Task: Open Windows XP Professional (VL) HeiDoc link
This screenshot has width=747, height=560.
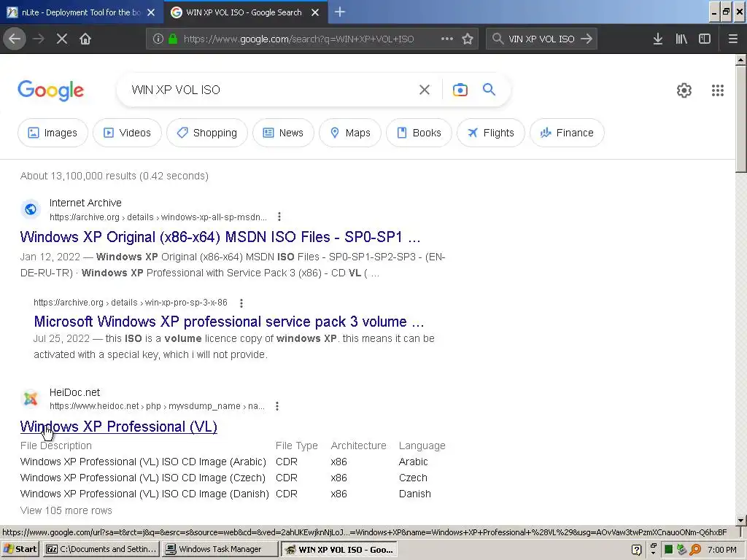Action: pyautogui.click(x=119, y=427)
